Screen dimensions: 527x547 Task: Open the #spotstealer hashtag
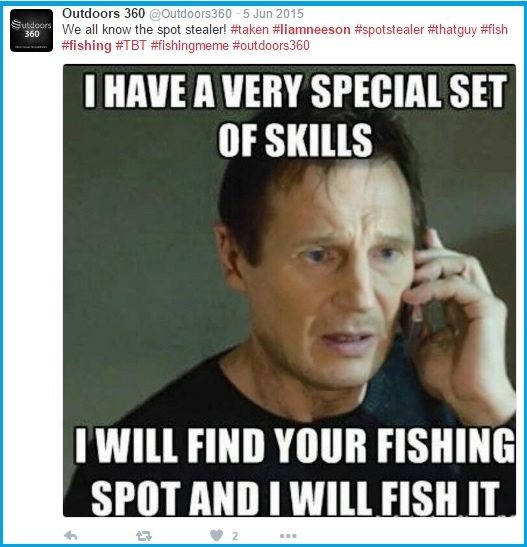pos(389,30)
